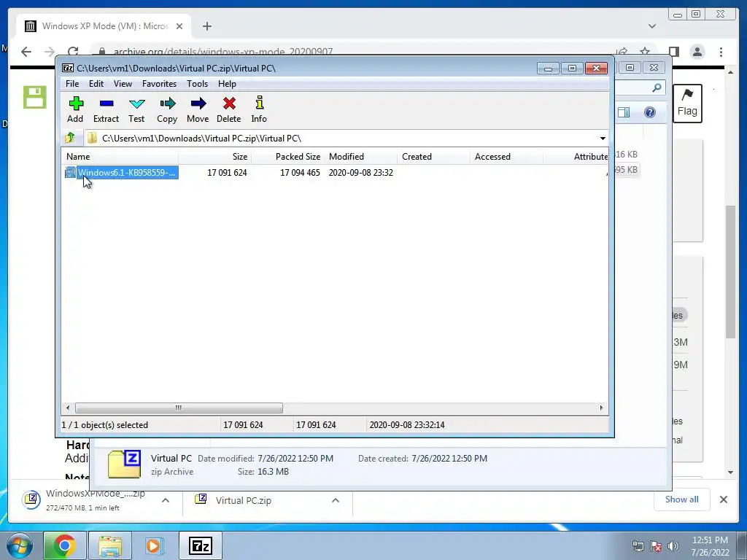The width and height of the screenshot is (747, 560).
Task: Click the 7-Zip taskbar button
Action: [x=201, y=545]
